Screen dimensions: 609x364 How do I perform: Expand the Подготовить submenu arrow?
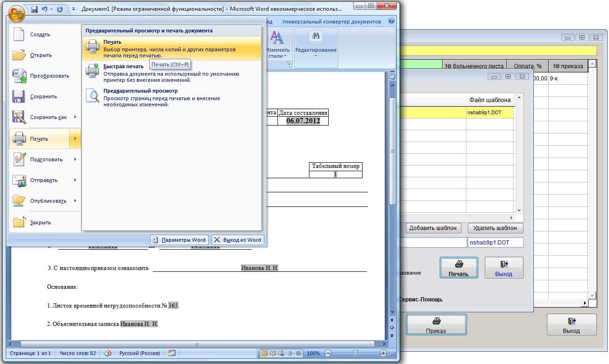(x=75, y=159)
